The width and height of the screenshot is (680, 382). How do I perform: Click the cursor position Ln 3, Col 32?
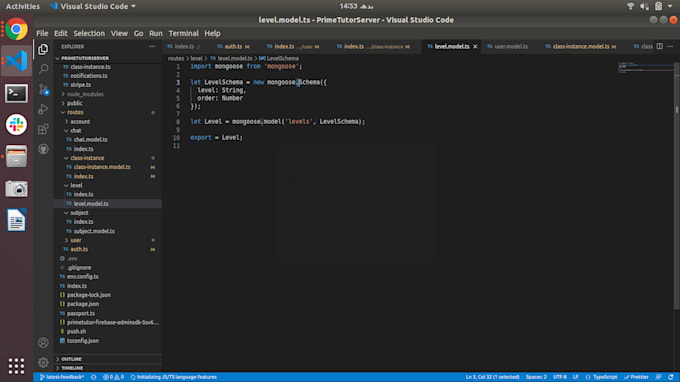coord(492,377)
